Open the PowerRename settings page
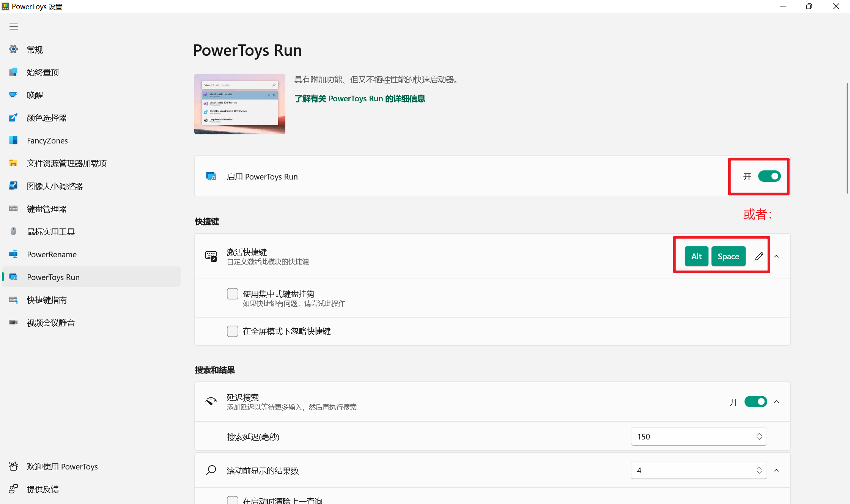Image resolution: width=850 pixels, height=504 pixels. point(52,254)
